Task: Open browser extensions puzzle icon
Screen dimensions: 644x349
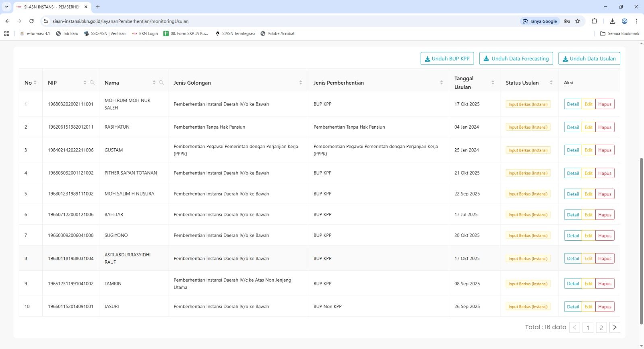Action: click(594, 21)
